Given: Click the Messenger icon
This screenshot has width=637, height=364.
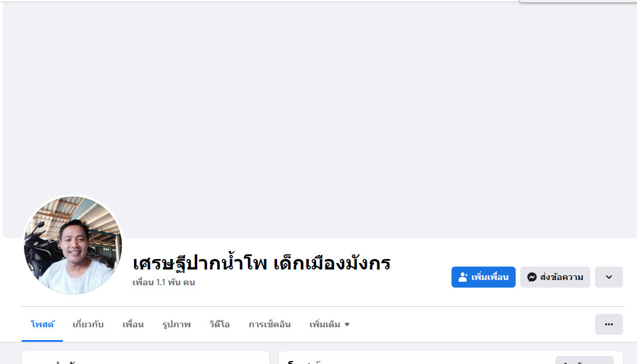Looking at the screenshot, I should point(532,277).
